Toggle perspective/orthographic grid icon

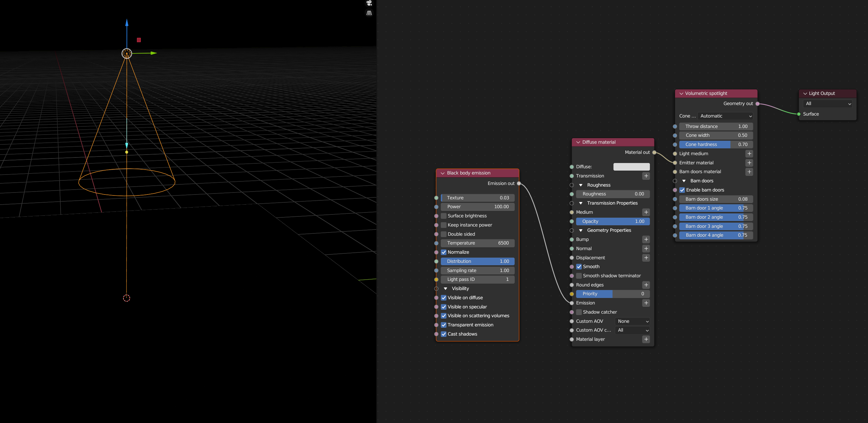(369, 13)
